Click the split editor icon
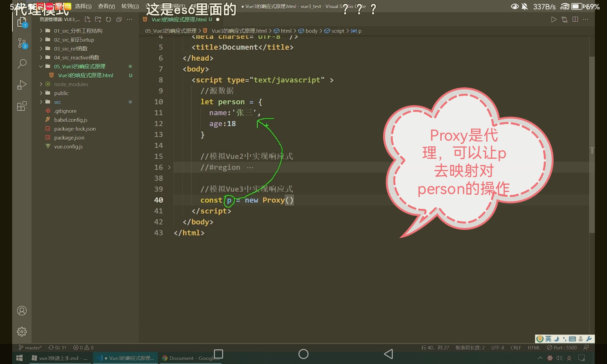The width and height of the screenshot is (607, 364). (x=575, y=19)
